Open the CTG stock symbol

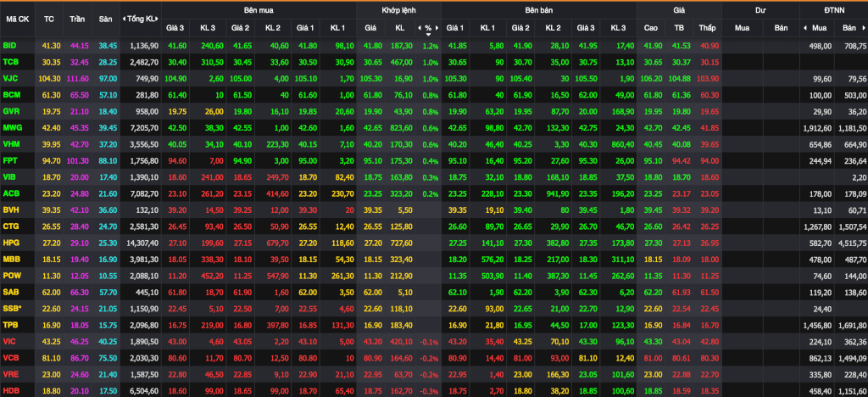(x=10, y=226)
